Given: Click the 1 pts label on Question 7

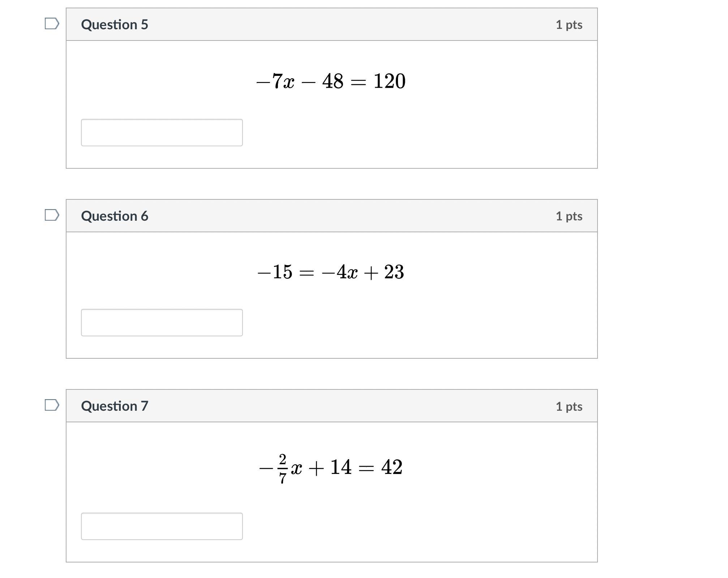Looking at the screenshot, I should coord(569,406).
